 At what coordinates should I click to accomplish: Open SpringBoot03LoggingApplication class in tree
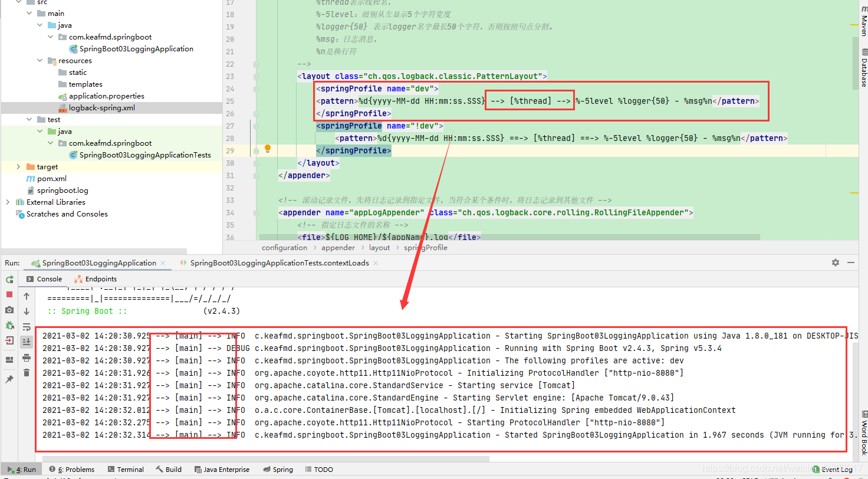(x=136, y=48)
